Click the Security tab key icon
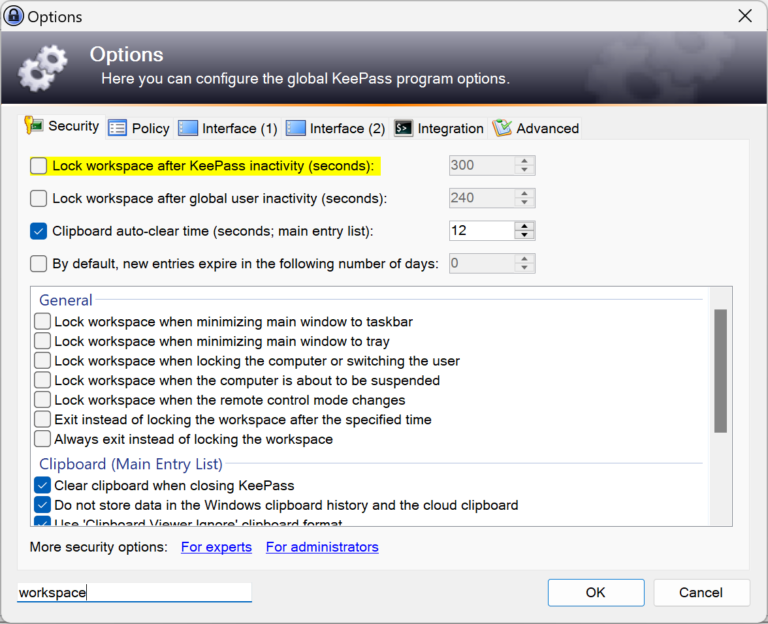Image resolution: width=768 pixels, height=624 pixels. 34,126
